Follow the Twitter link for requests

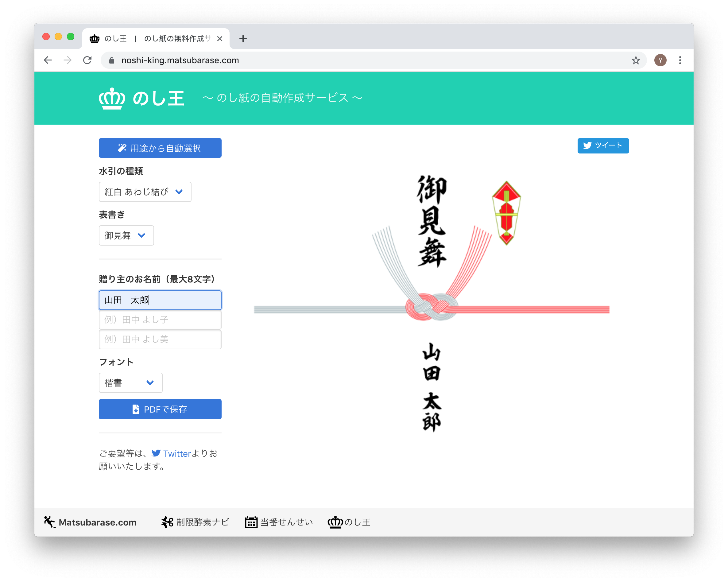(176, 453)
